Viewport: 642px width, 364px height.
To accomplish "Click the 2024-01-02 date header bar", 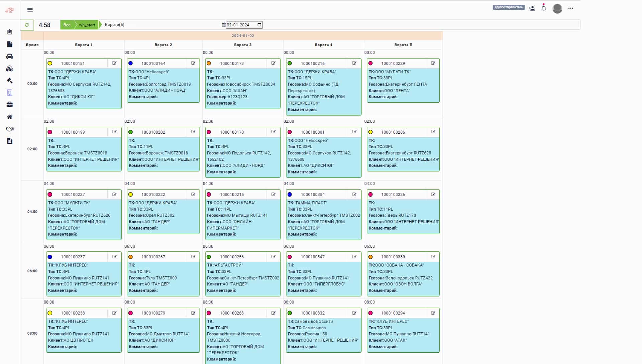I will (x=243, y=36).
